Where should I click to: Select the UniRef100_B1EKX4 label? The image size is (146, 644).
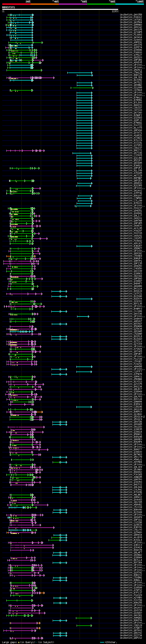click(131, 299)
